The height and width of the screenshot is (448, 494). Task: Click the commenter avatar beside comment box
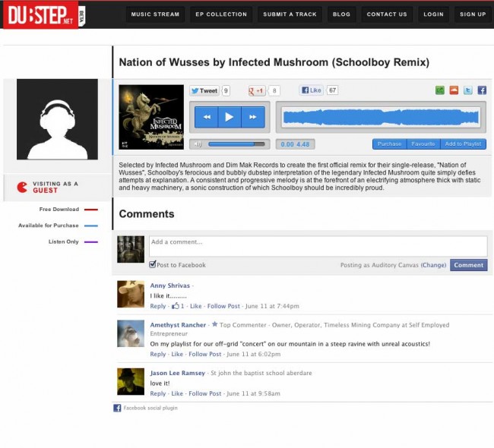click(131, 249)
